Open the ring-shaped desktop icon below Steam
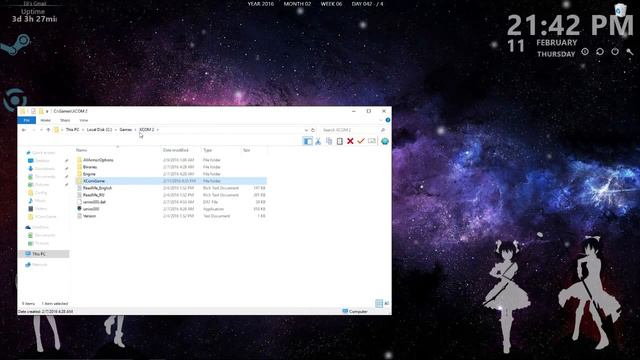640x360 pixels. pos(16,100)
